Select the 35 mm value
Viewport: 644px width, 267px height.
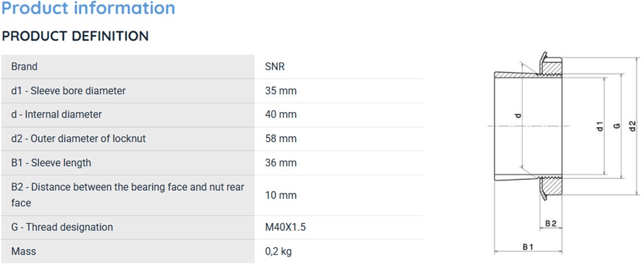click(x=281, y=90)
